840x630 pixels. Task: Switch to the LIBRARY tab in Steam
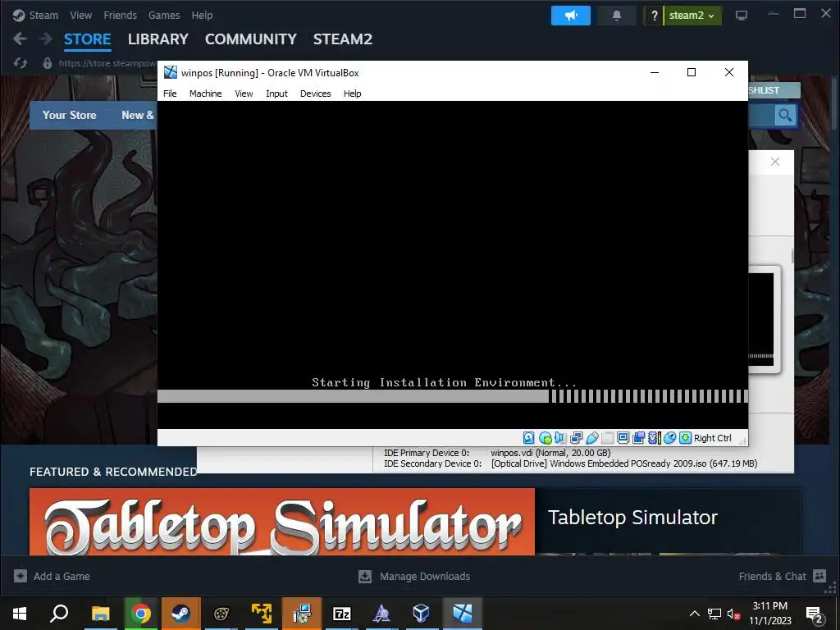click(158, 39)
